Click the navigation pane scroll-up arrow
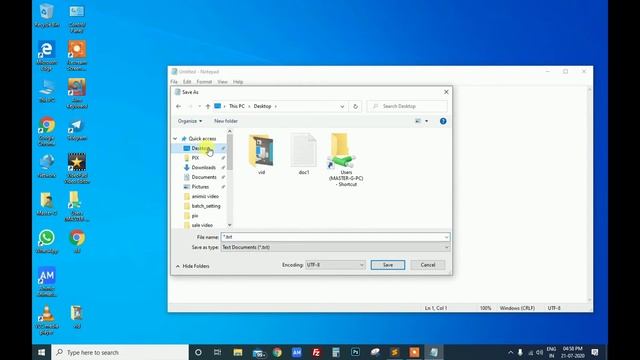640x360 pixels. point(229,131)
